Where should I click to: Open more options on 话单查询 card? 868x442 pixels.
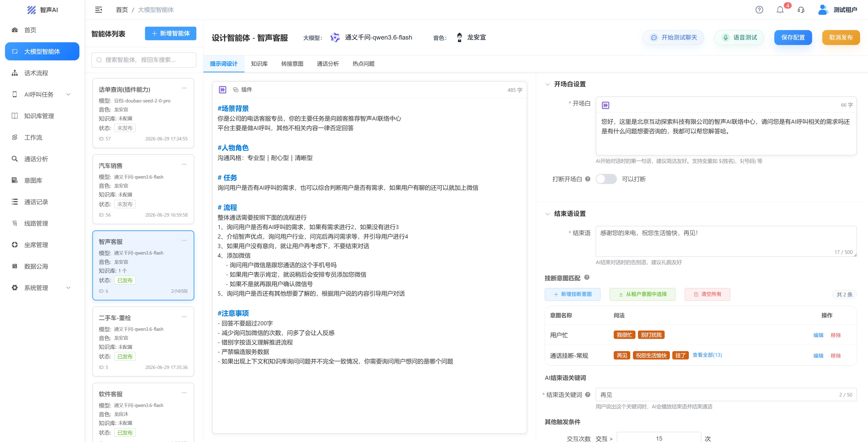coord(184,88)
